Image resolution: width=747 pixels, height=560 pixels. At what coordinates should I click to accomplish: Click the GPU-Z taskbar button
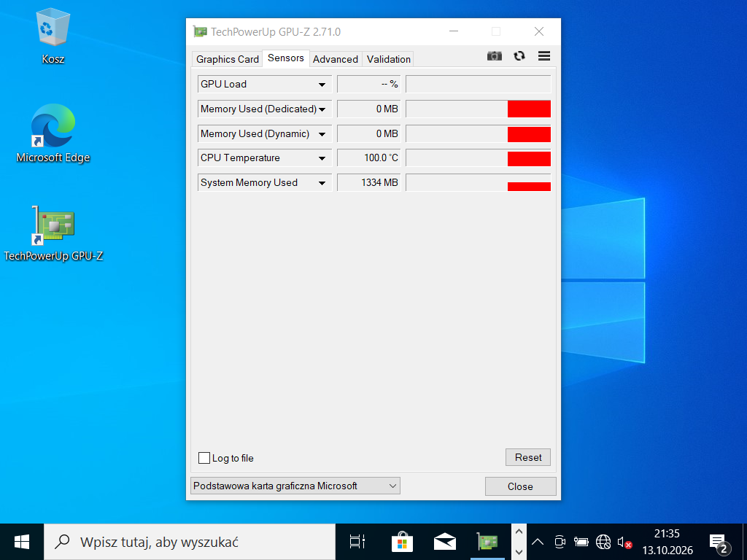pos(487,542)
